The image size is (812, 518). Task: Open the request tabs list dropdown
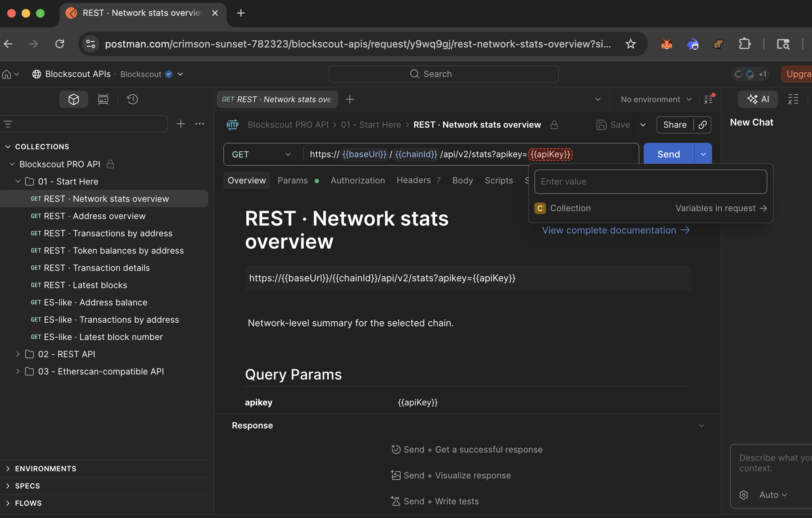pyautogui.click(x=598, y=99)
